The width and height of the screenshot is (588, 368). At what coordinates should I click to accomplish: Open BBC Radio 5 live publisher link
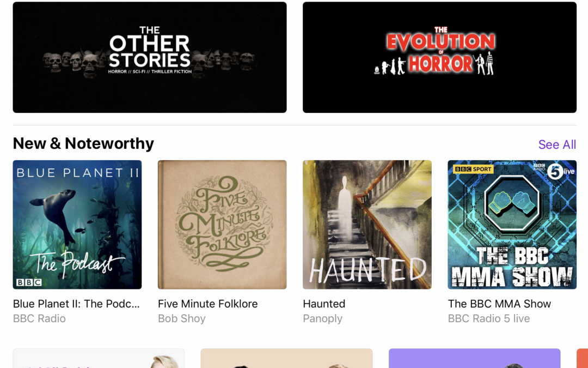tap(488, 318)
